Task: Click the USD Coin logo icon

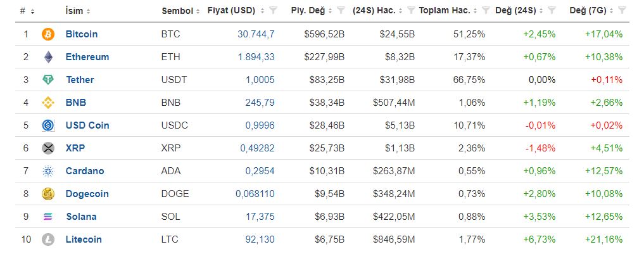Action: [x=48, y=125]
